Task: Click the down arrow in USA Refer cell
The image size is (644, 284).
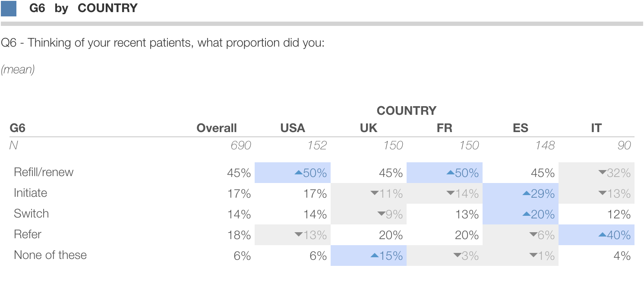Action: 298,235
